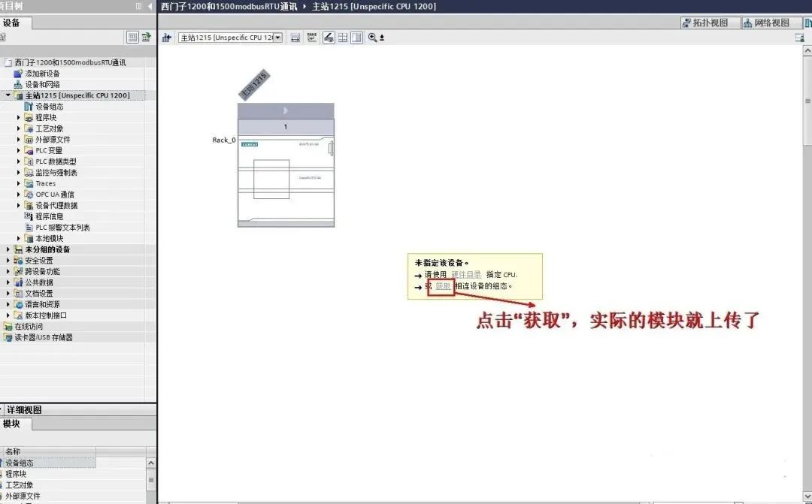Select 工艺对象 row in detail view
This screenshot has width=812, height=504.
point(48,485)
